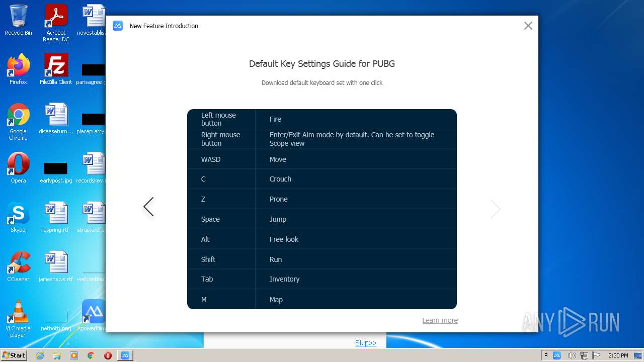
Task: Select the diseaseturn document file
Action: (56, 119)
